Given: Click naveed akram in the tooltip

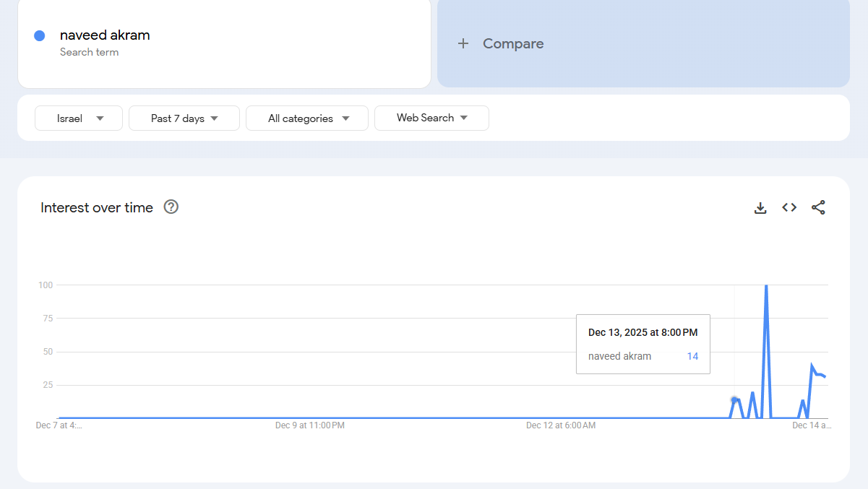Looking at the screenshot, I should [619, 356].
